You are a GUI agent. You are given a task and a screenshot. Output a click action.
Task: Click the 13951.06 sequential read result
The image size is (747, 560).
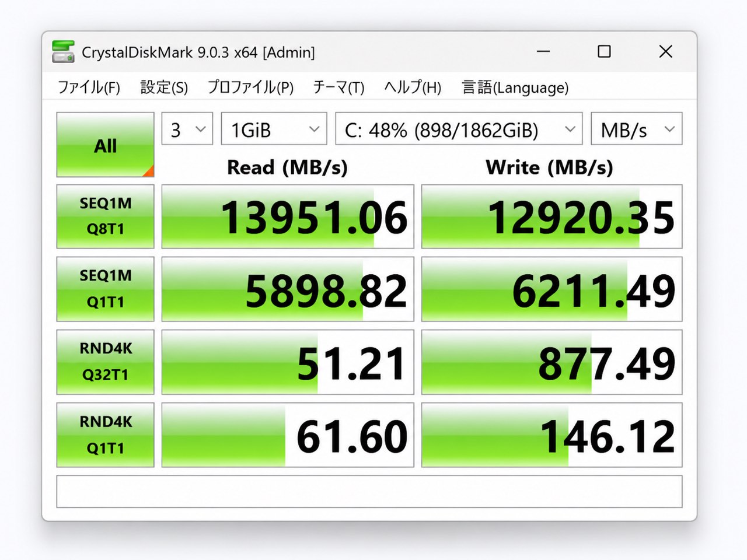[x=288, y=216]
